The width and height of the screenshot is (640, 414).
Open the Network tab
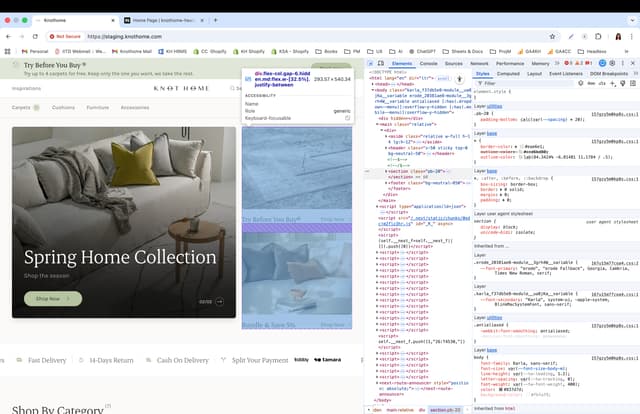[x=479, y=63]
